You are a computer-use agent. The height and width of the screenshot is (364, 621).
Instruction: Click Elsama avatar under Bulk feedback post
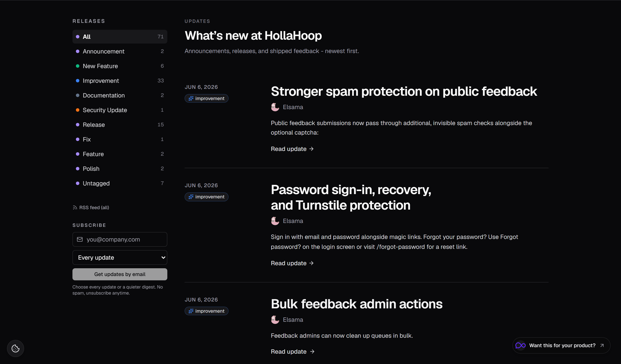[x=275, y=320]
